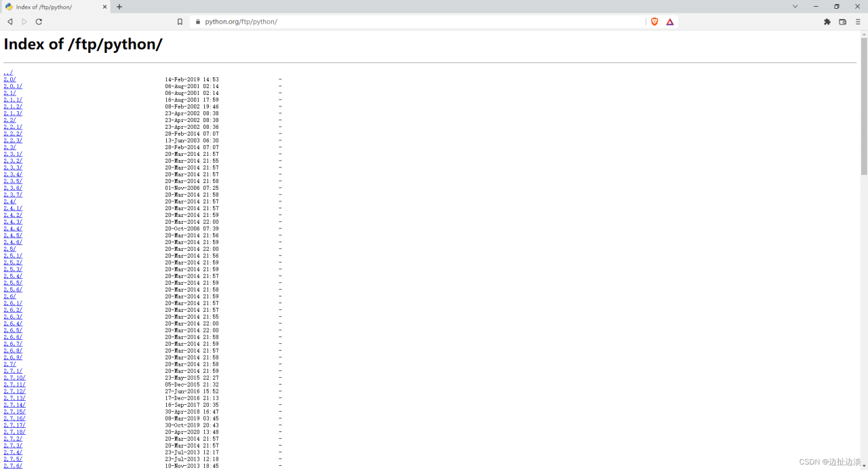The image size is (868, 470).
Task: Close the Index of /ftp/python/ tab
Action: coord(105,7)
